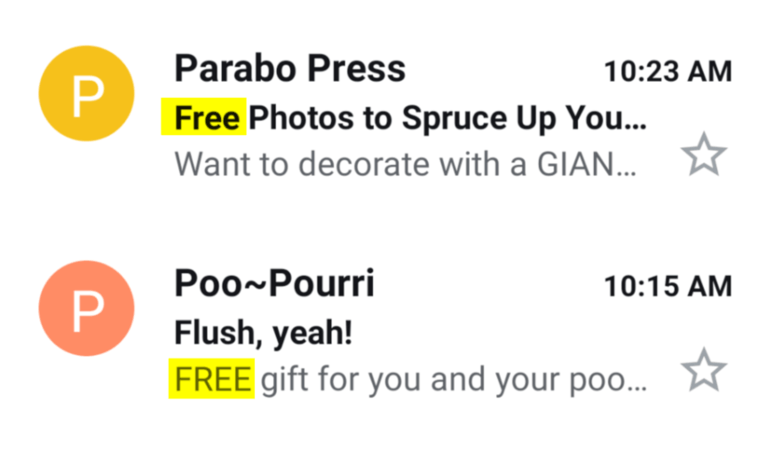Open the 'Flush, yeah!' subject line
The image size is (767, 450).
coord(264,333)
